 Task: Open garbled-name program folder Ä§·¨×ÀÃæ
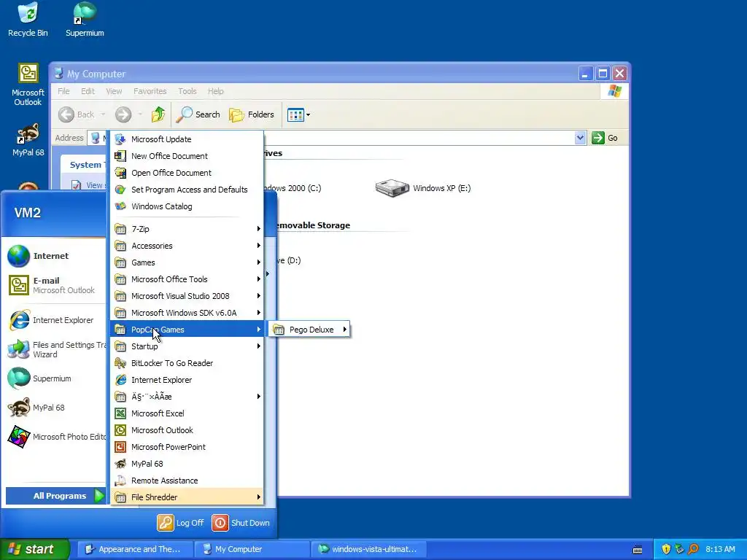pos(187,396)
